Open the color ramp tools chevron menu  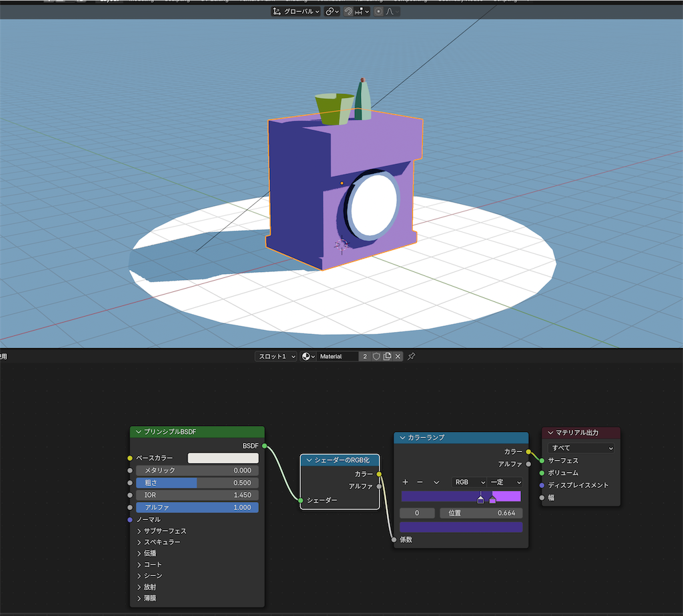(x=436, y=483)
